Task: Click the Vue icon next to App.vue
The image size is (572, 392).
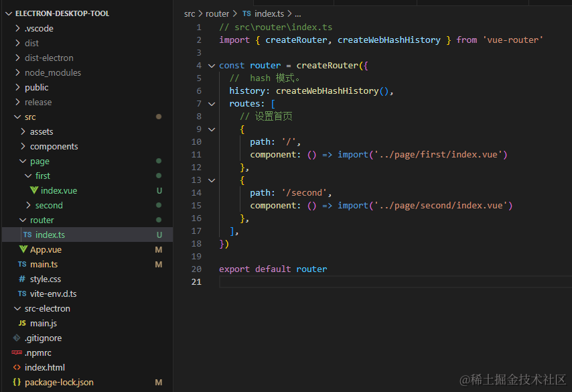Action: coord(23,249)
